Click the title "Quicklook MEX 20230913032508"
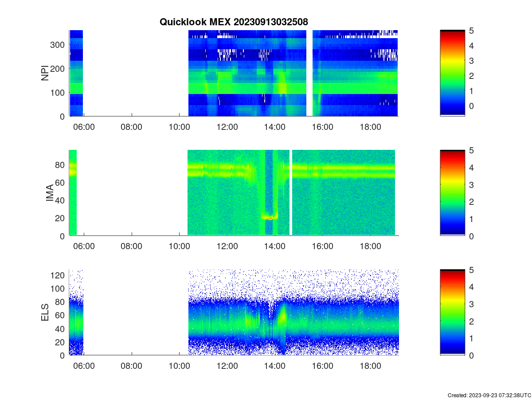Screen dimensions: 532x399 (234, 21)
